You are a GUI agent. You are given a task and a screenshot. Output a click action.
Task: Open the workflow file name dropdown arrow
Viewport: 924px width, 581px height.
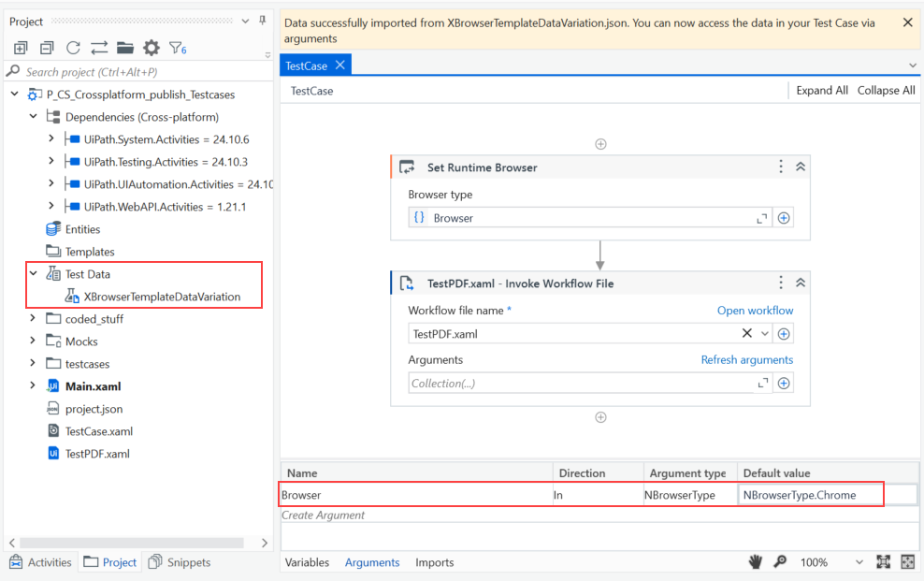(765, 333)
